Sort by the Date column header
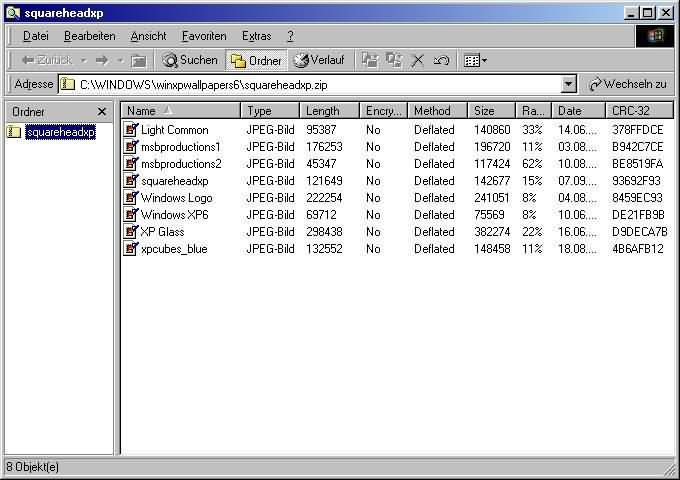 point(579,111)
